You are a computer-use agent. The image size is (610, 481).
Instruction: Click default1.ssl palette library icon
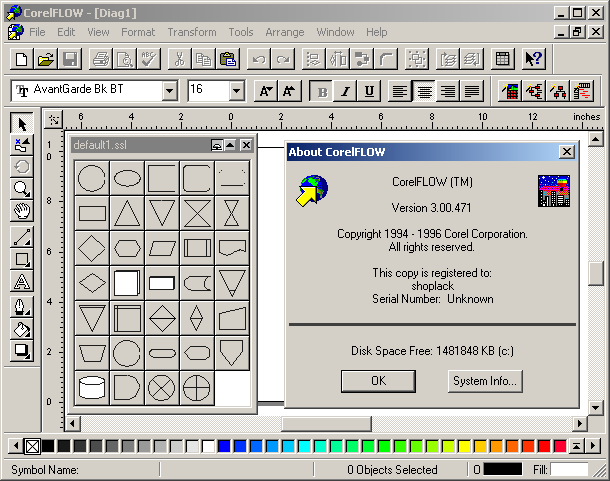217,145
